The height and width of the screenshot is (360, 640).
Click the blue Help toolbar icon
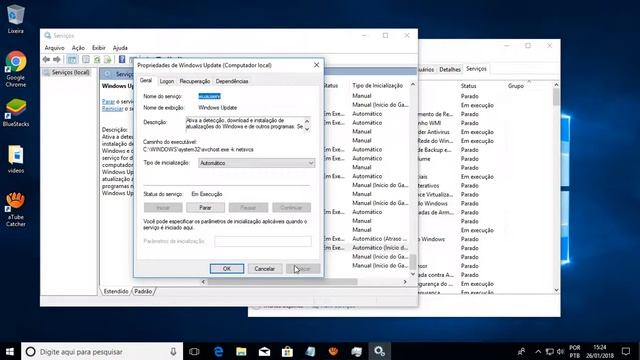(x=122, y=60)
